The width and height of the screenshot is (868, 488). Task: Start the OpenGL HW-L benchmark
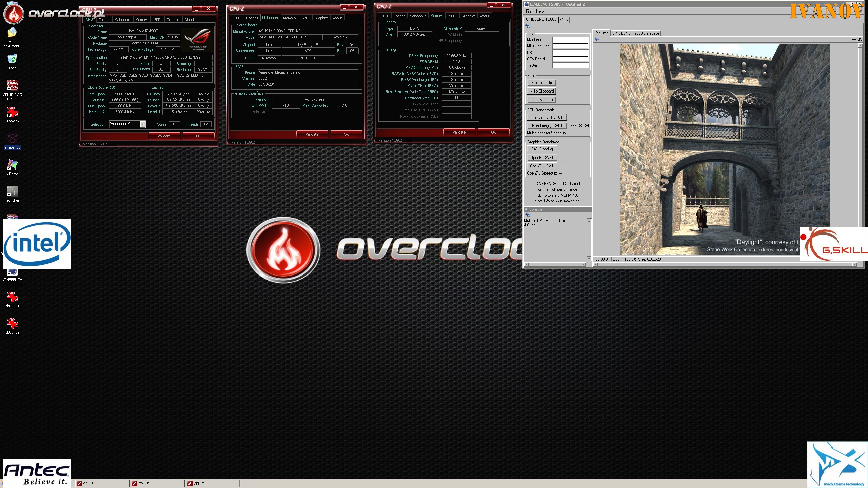542,166
